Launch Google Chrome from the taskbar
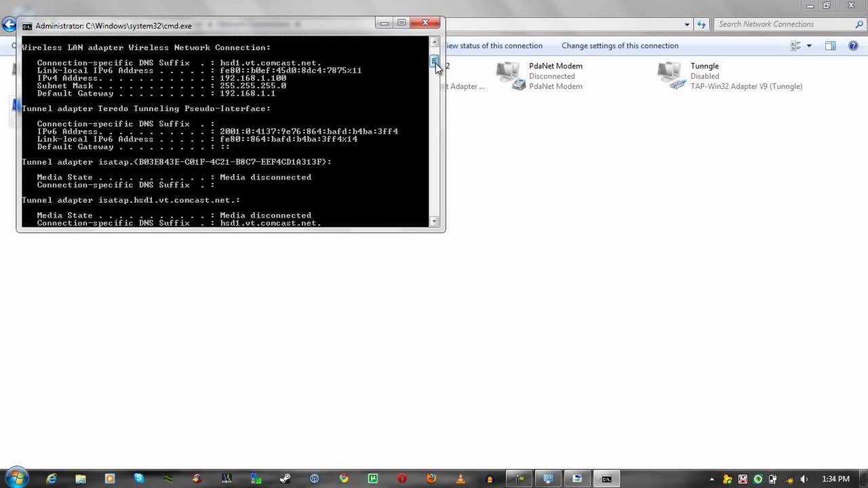 point(344,479)
